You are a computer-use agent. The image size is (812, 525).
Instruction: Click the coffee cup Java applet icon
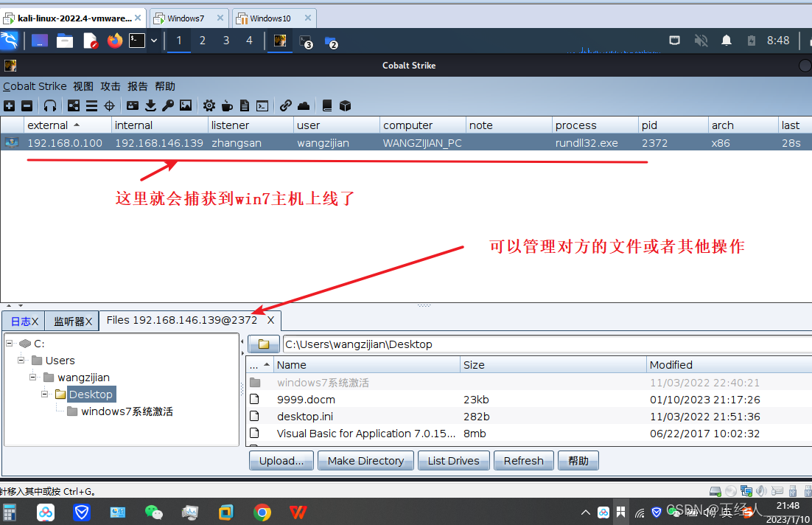point(227,105)
